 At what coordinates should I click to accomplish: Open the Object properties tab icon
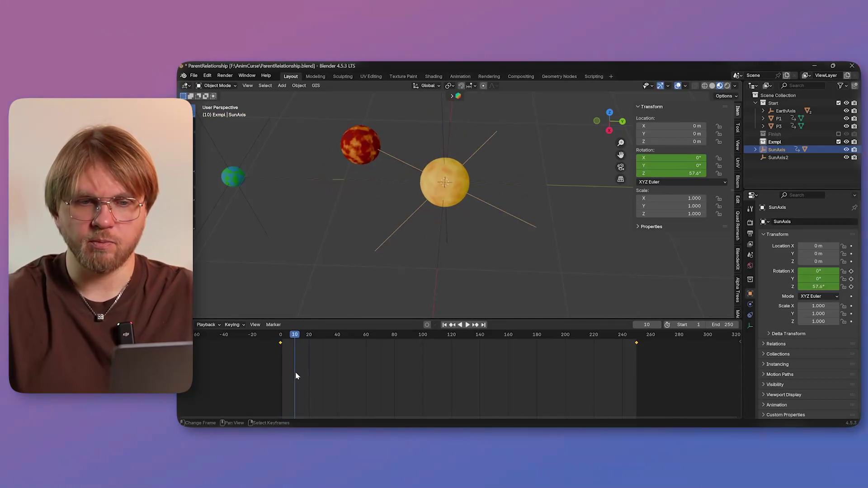tap(750, 294)
